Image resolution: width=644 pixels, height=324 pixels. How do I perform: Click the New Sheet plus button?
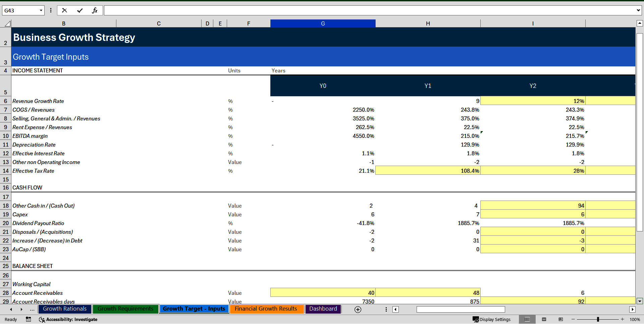pos(358,309)
